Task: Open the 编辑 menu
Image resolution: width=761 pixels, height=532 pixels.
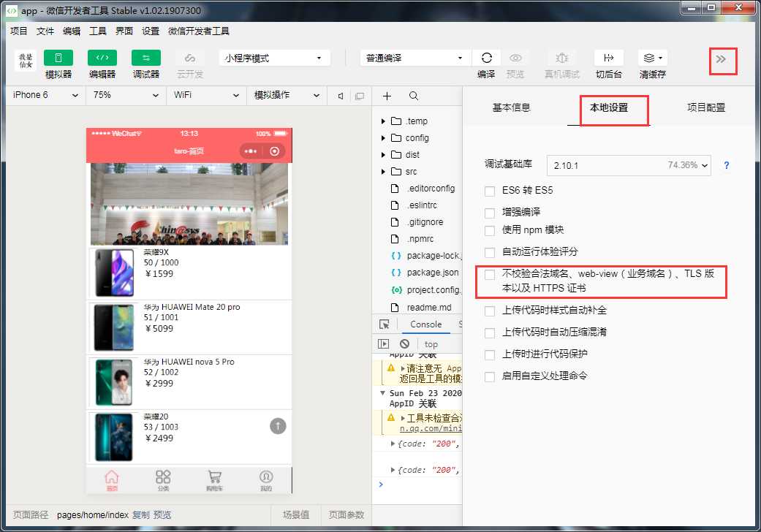Action: (x=72, y=31)
